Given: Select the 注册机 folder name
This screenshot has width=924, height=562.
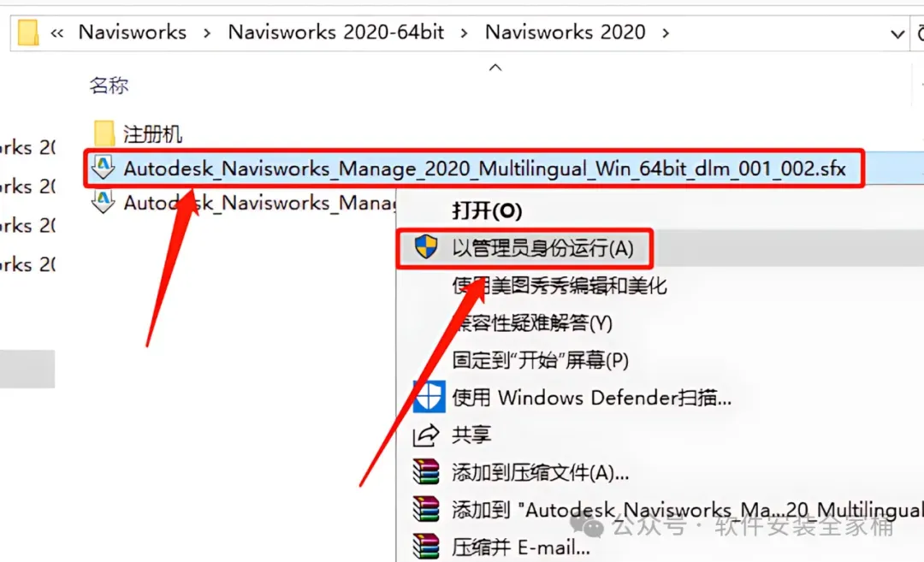Looking at the screenshot, I should click(x=152, y=134).
